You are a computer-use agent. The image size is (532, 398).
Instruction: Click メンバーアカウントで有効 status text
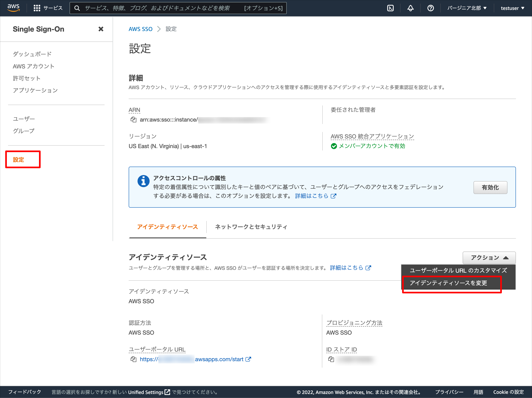pyautogui.click(x=372, y=146)
